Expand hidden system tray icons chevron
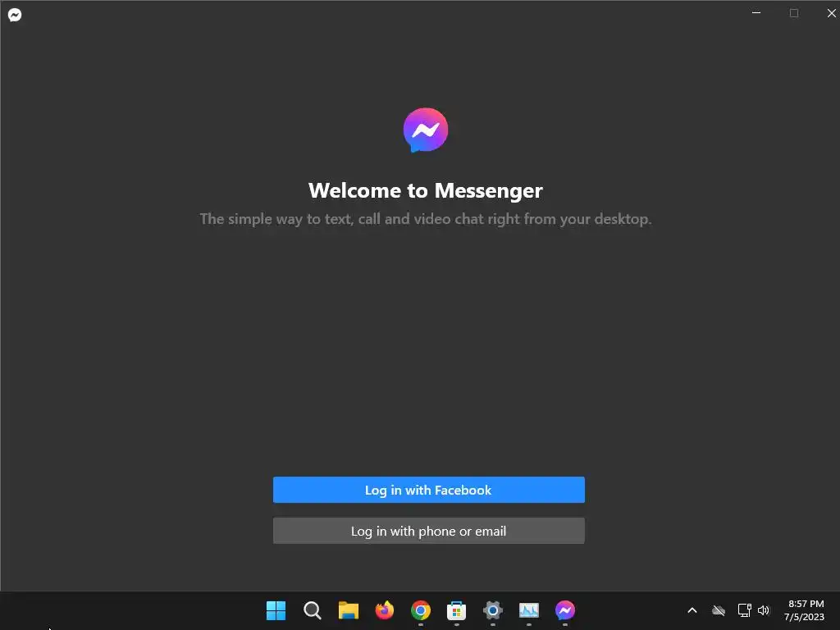 click(692, 610)
